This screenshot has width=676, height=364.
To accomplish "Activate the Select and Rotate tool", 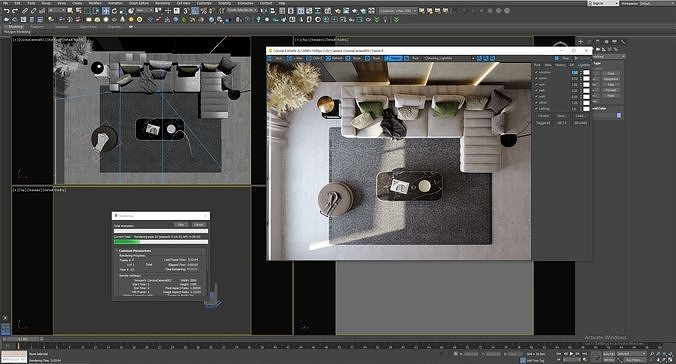I will [x=114, y=10].
